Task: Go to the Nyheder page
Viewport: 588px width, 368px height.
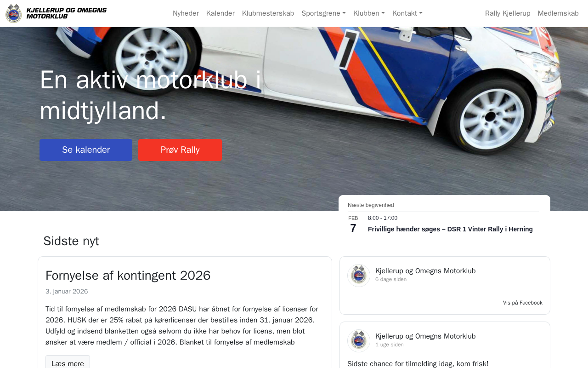Action: (x=186, y=13)
